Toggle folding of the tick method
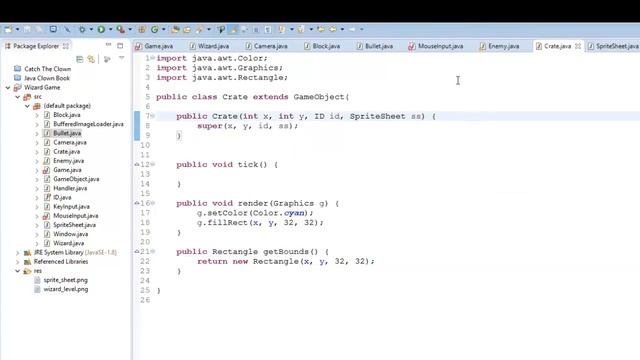Viewport: 640px width, 360px height. 153,164
